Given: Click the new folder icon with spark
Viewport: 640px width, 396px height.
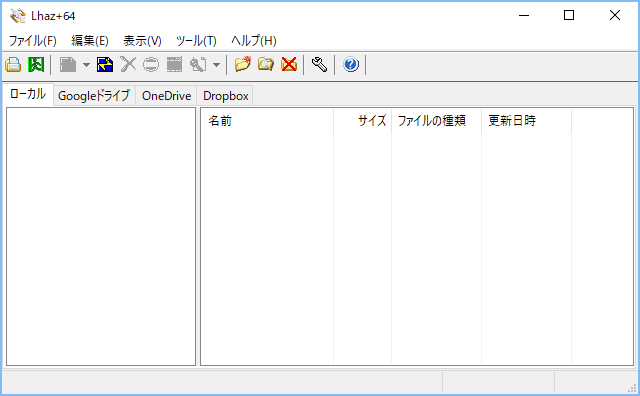Looking at the screenshot, I should click(242, 65).
